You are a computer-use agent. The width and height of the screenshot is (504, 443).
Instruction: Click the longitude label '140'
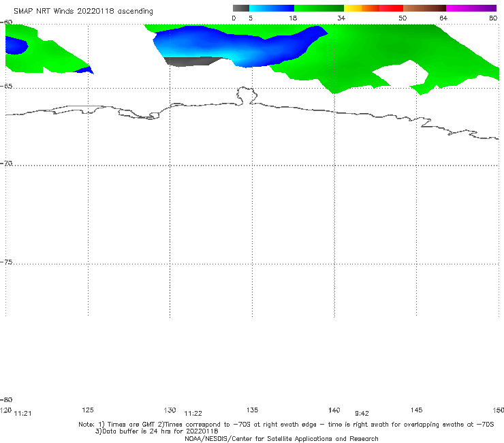[x=334, y=410]
